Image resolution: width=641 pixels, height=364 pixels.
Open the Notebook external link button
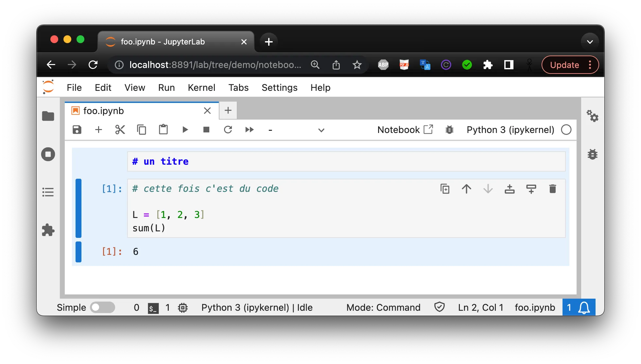click(405, 130)
